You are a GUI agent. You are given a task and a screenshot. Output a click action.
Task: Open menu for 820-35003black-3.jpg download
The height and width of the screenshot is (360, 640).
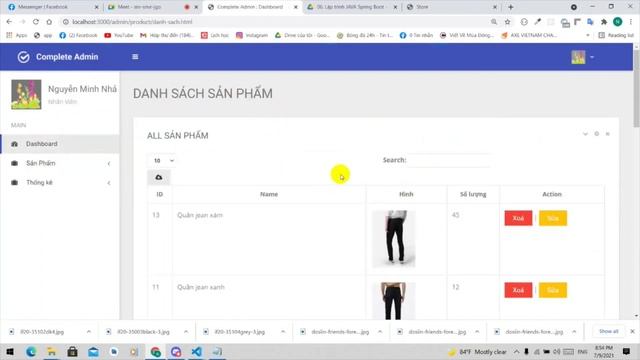coord(186,332)
